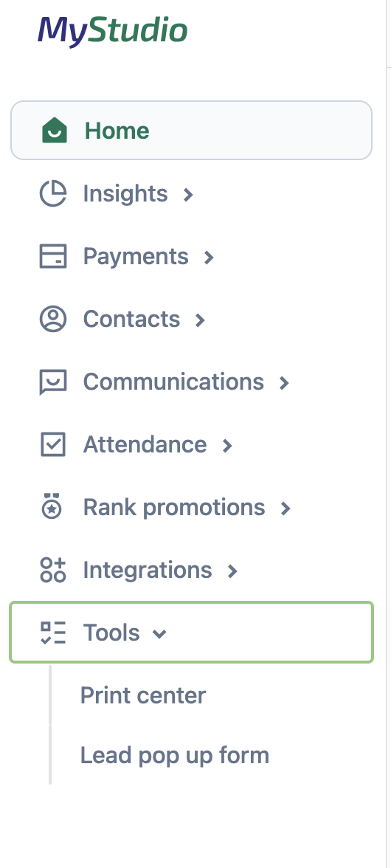Screen dimensions: 391x868
Task: Click the MyStudio logo
Action: pos(113,31)
